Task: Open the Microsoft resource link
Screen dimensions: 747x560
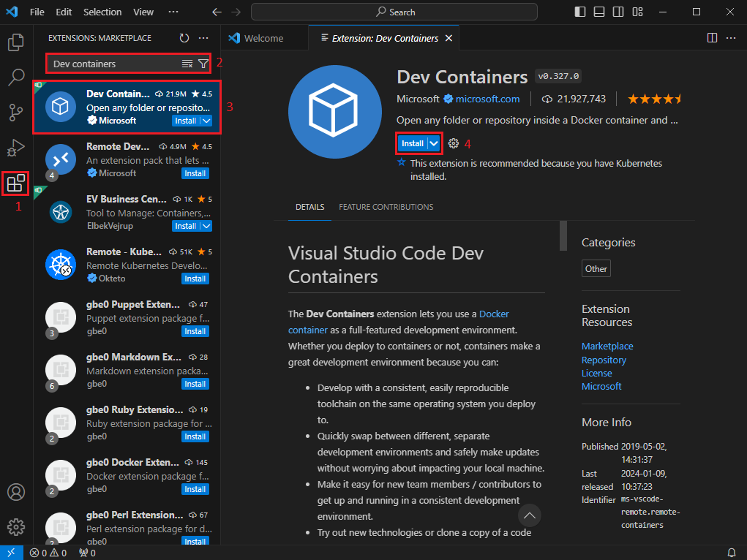Action: [601, 386]
